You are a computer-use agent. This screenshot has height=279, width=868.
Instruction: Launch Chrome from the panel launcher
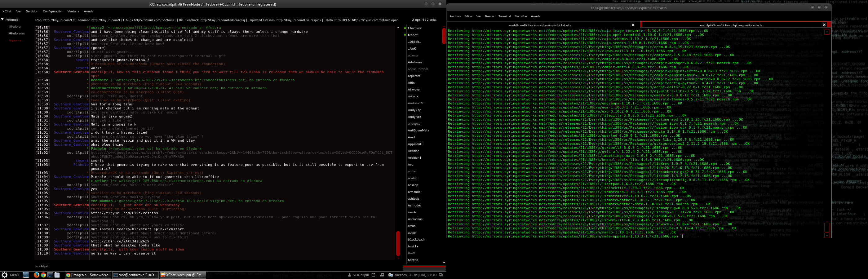pyautogui.click(x=43, y=275)
